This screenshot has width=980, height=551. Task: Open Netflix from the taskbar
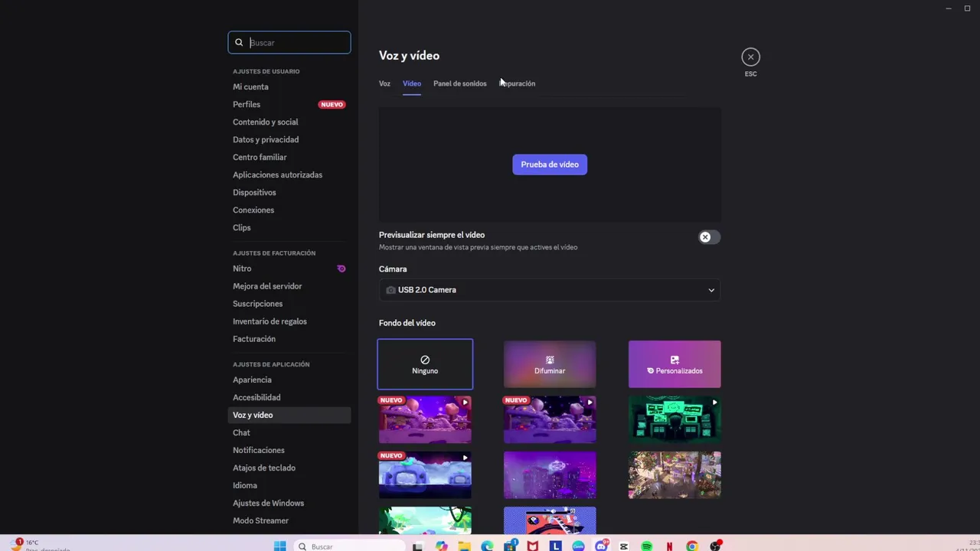pyautogui.click(x=669, y=546)
